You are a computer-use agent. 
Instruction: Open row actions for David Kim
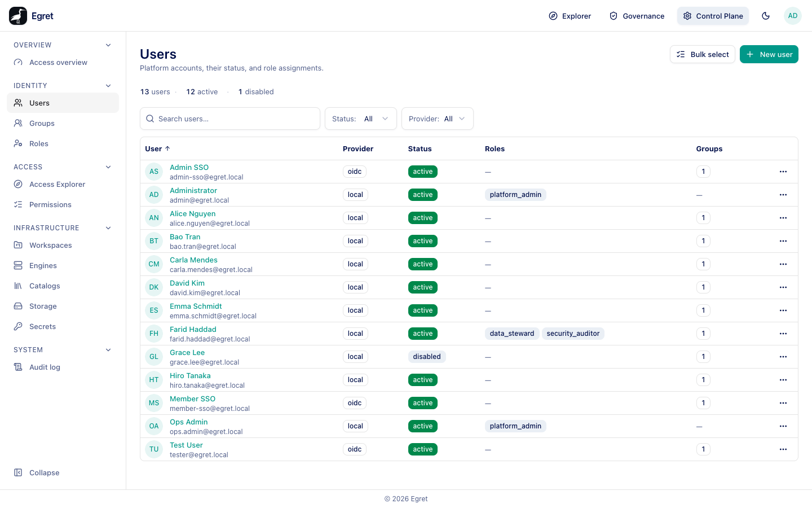coord(783,287)
